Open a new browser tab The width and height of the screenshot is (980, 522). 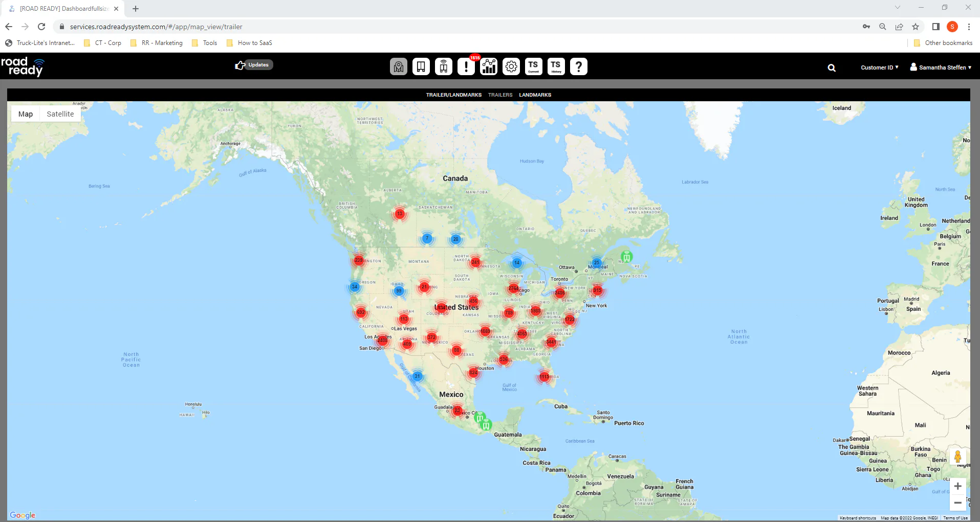click(136, 9)
